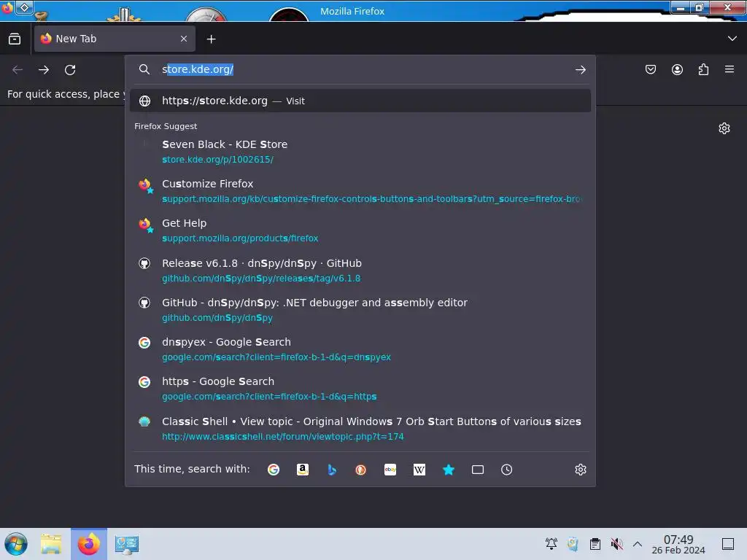Open Classic Shell forum topic suggestion
747x560 pixels.
click(360, 429)
